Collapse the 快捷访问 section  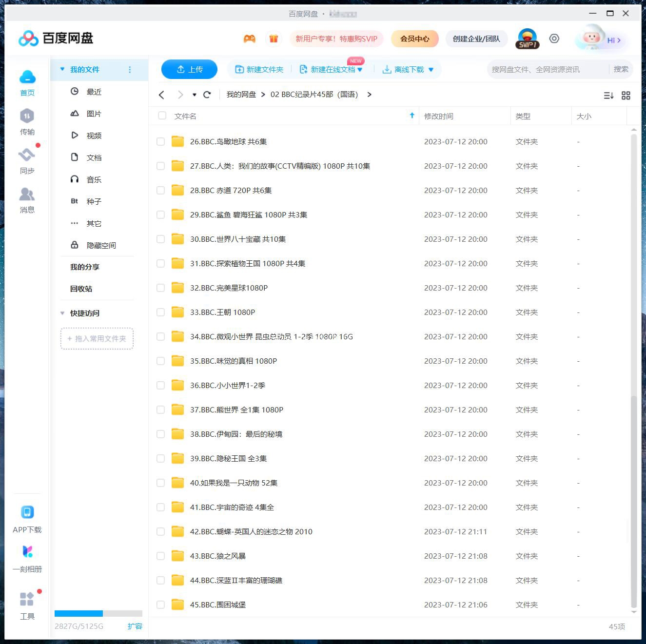(62, 313)
